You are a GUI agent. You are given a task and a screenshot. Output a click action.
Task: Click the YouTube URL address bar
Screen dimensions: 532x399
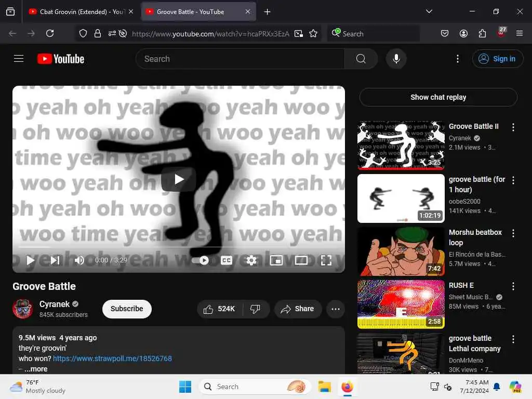[210, 34]
